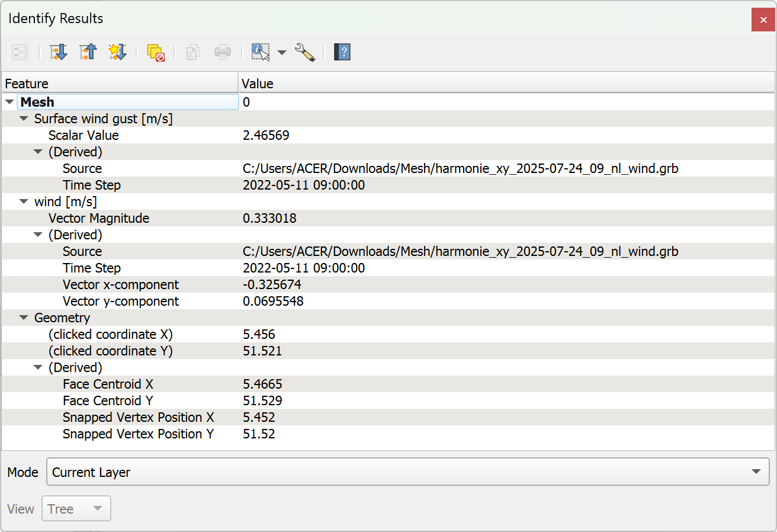Image resolution: width=777 pixels, height=532 pixels.
Task: Collapse the Geometry section
Action: pyautogui.click(x=24, y=318)
